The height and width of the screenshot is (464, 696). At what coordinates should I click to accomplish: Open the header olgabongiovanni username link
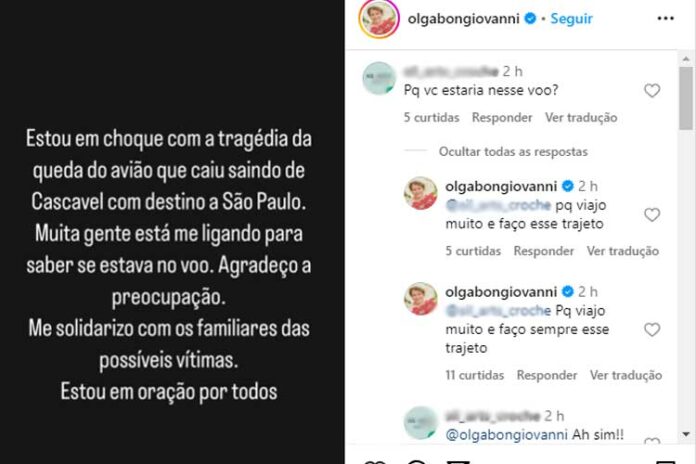point(463,19)
